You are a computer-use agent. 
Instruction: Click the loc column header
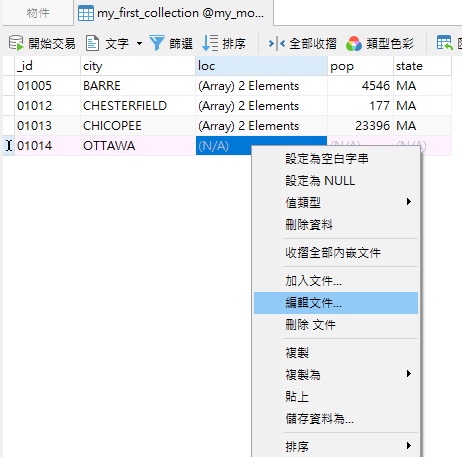click(261, 66)
